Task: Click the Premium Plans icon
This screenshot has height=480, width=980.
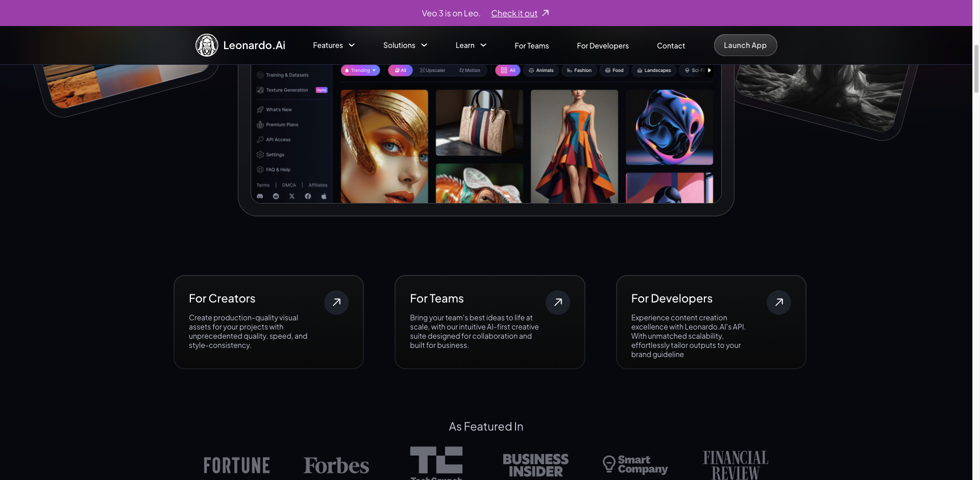Action: coord(260,124)
